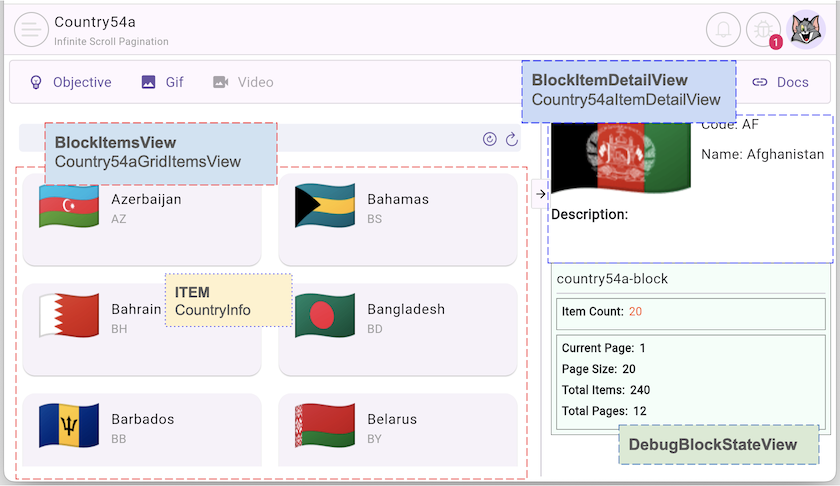This screenshot has height=486, width=840.
Task: Collapse the detail panel with arrow button
Action: 541,194
